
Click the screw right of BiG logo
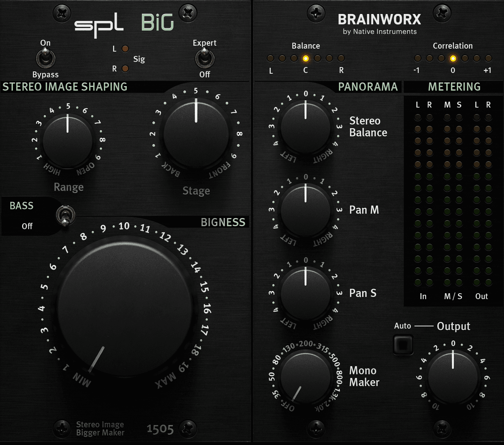(x=188, y=14)
